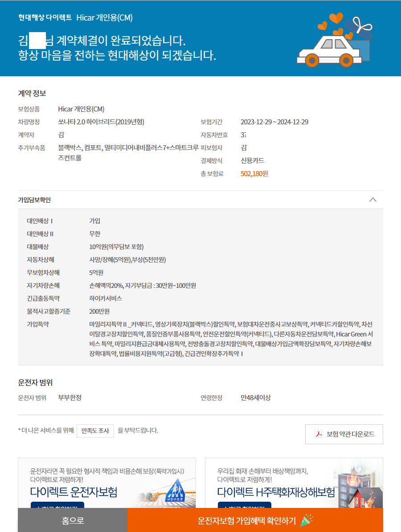This screenshot has height=532, width=401.
Task: Go back with the 홈으로 button
Action: (73, 520)
